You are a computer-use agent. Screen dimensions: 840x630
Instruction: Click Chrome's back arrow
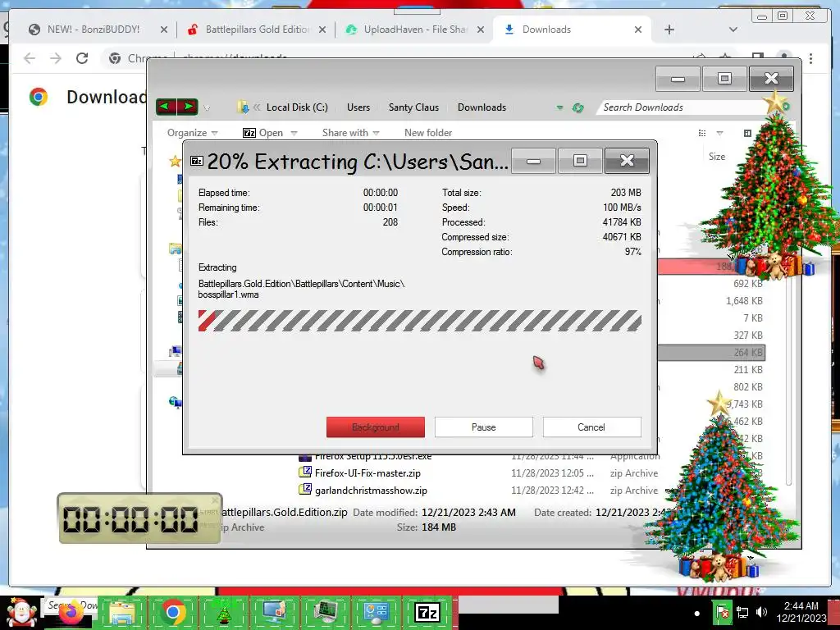(30, 58)
